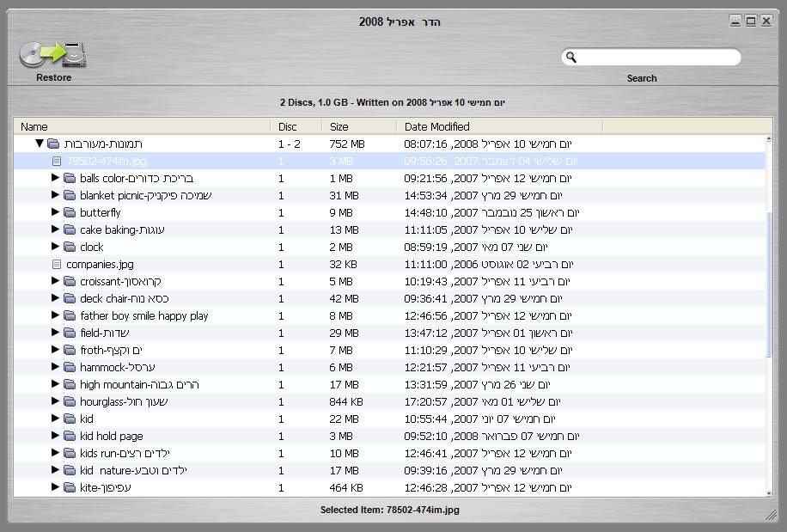Collapse the תמונות-מעורבות top folder
787x532 pixels.
point(40,144)
